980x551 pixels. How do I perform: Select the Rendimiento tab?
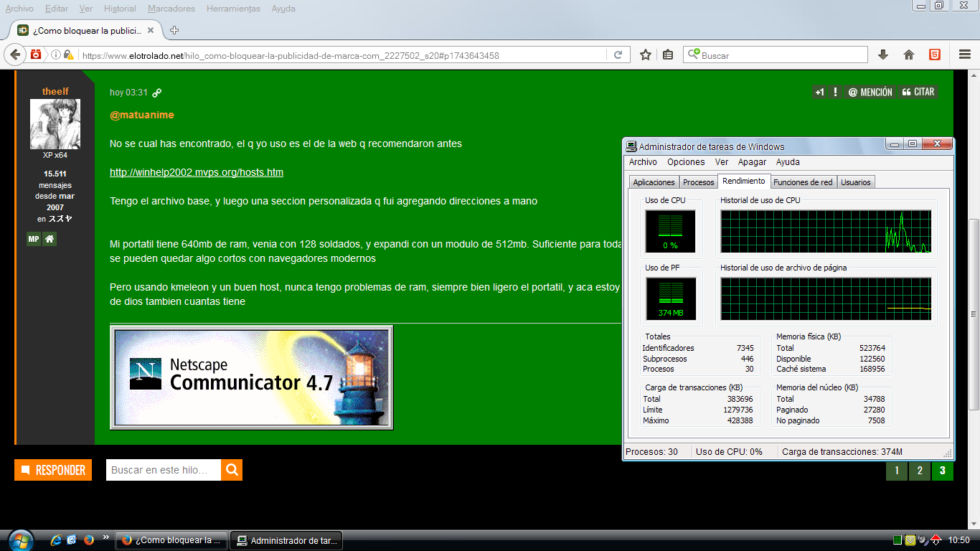point(744,181)
